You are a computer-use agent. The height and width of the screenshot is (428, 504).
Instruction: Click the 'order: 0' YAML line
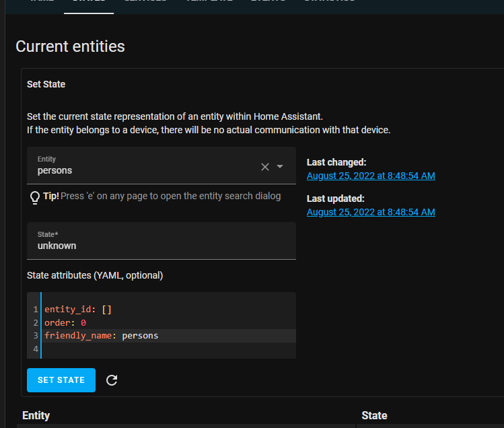coord(65,322)
